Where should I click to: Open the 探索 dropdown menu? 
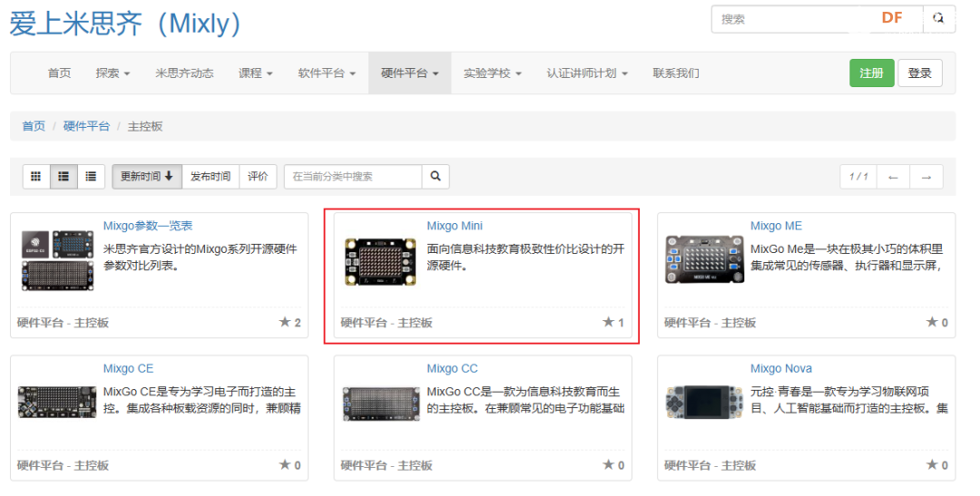(x=113, y=73)
